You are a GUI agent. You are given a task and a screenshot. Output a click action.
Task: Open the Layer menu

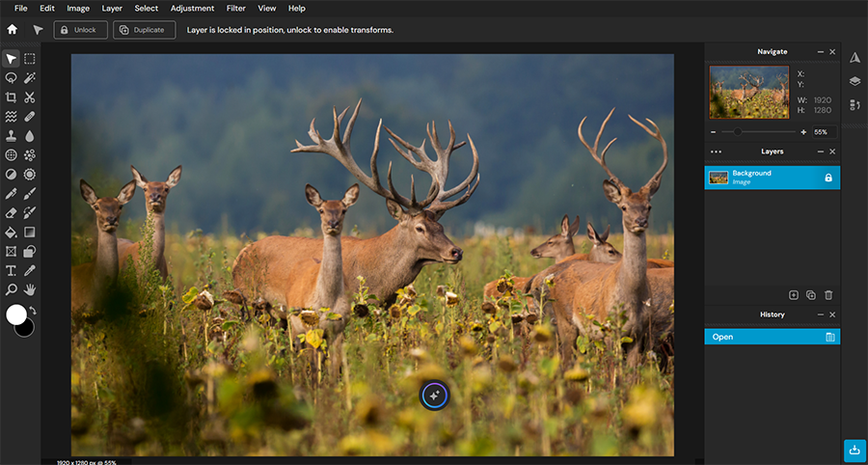pyautogui.click(x=112, y=9)
